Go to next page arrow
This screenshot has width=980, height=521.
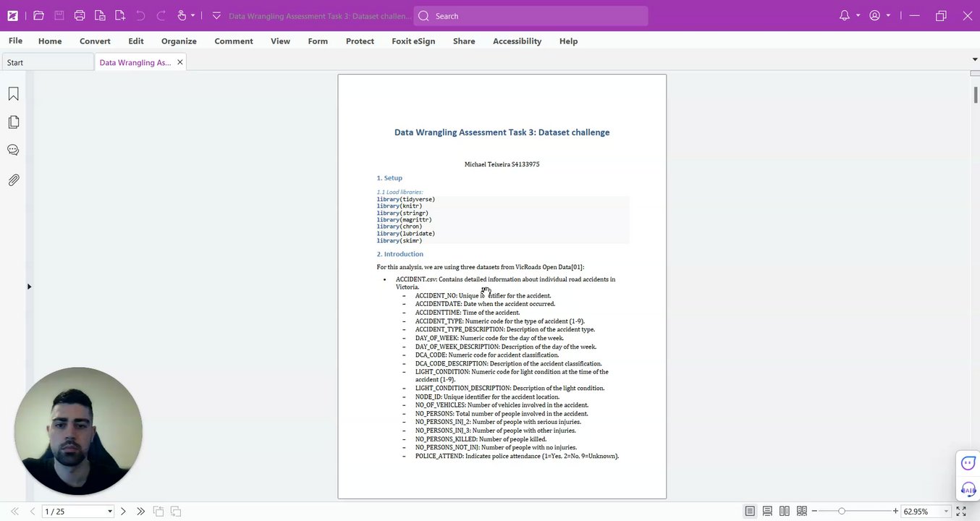click(123, 512)
